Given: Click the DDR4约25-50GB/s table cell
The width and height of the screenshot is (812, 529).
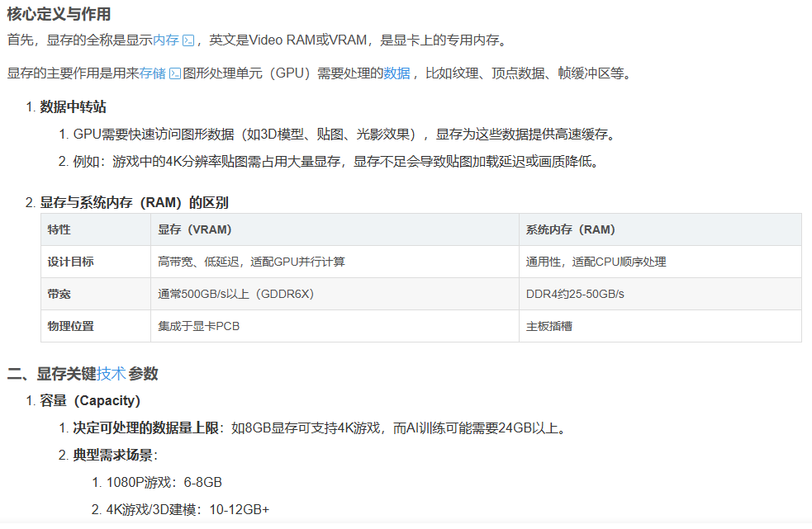Looking at the screenshot, I should pos(575,294).
